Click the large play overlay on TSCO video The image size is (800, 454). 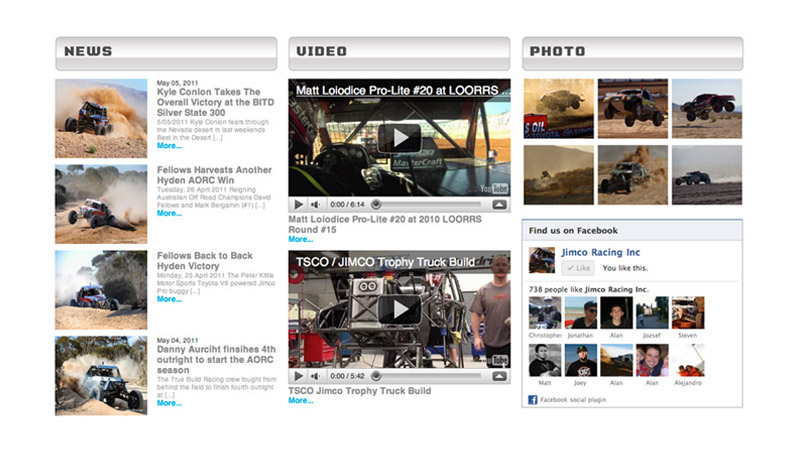[x=399, y=309]
